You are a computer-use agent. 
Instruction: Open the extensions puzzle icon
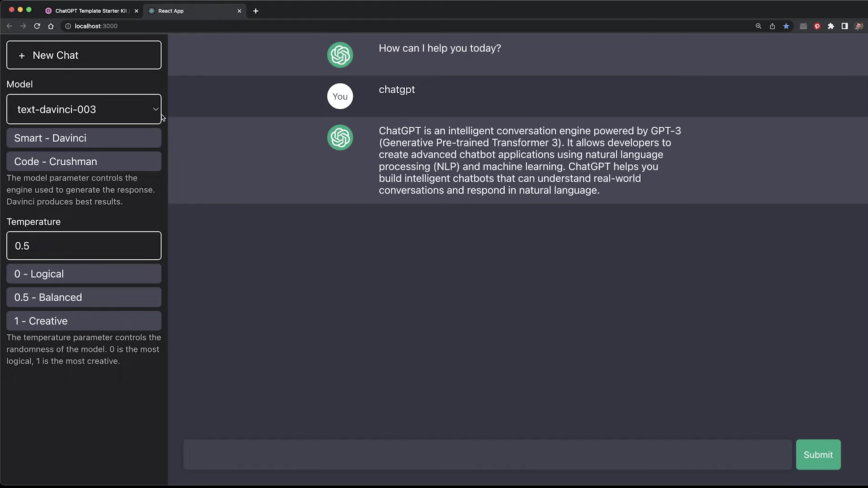(x=831, y=26)
